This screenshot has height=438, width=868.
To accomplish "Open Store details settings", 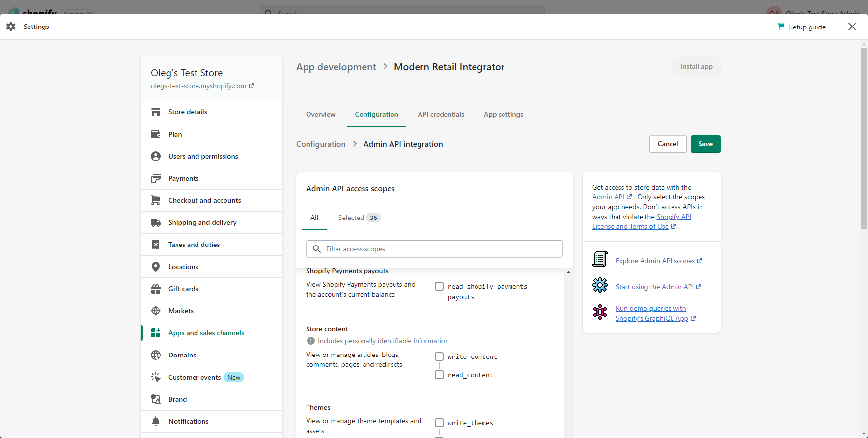I will [x=212, y=112].
